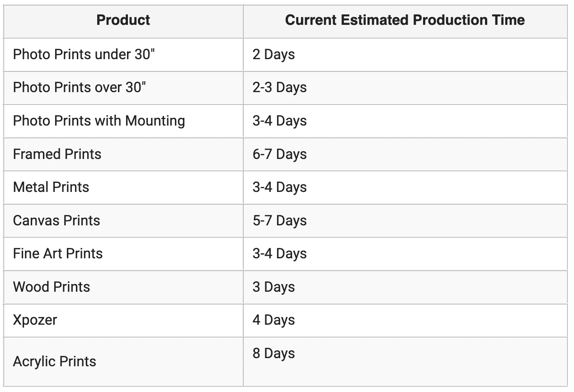This screenshot has width=574, height=392.
Task: Click the 3-4 Days time for Metal Prints
Action: 279,187
